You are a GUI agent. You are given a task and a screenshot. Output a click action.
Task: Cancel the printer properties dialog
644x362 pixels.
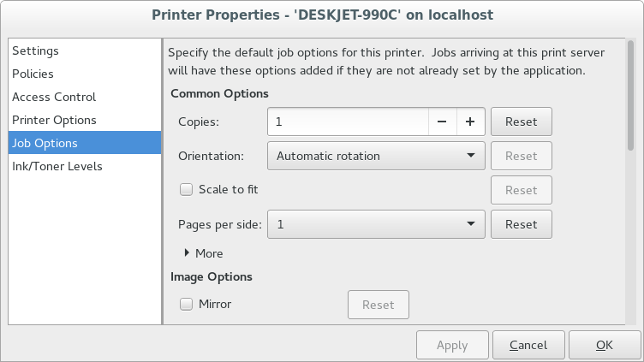click(x=528, y=346)
